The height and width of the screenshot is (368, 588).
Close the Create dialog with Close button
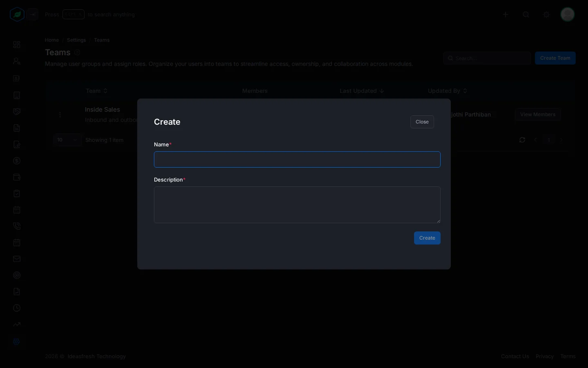422,122
